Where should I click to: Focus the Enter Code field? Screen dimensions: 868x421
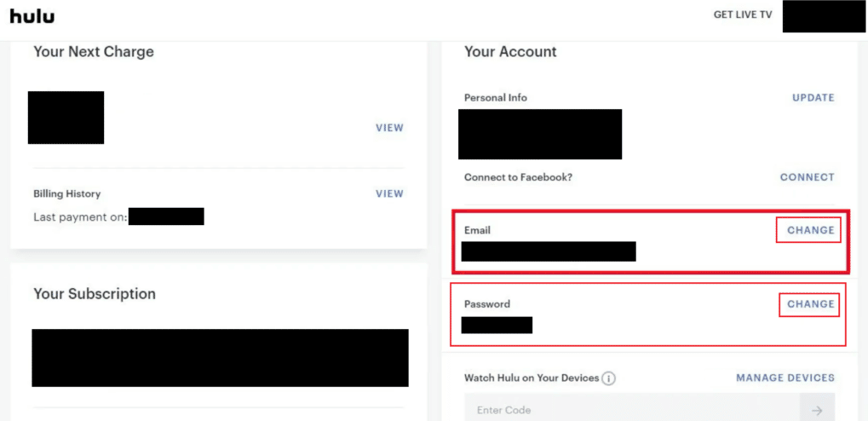click(632, 410)
